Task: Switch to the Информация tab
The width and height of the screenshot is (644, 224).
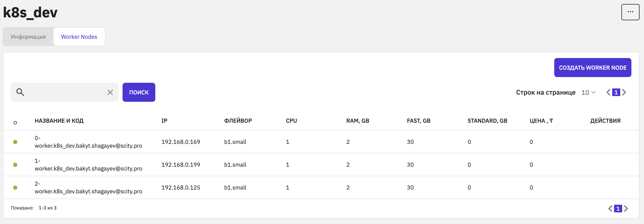Action: (x=28, y=37)
